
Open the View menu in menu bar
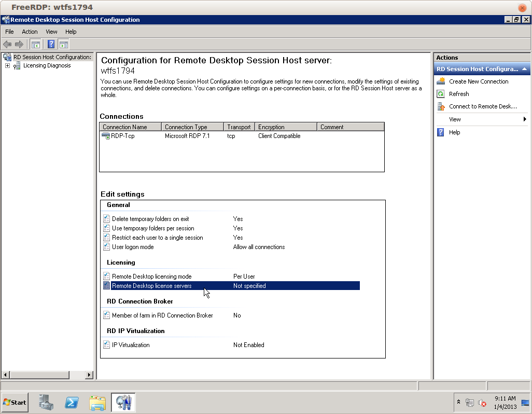51,32
